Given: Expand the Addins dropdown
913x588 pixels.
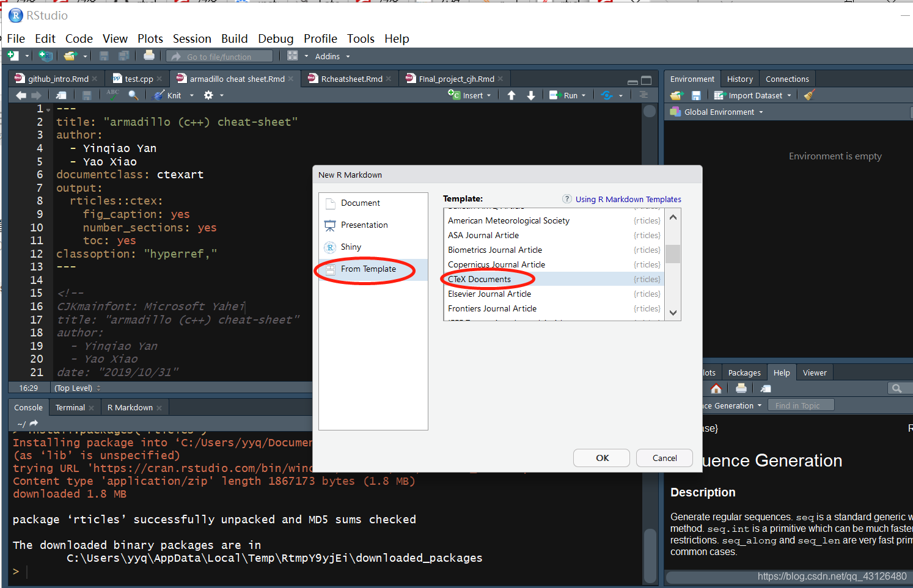Looking at the screenshot, I should 332,56.
